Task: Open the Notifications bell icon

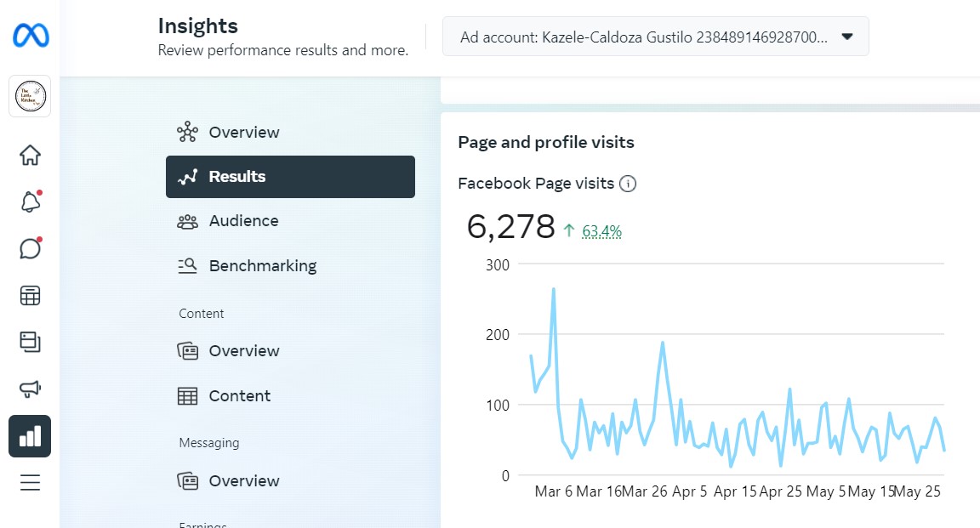Action: (x=30, y=202)
